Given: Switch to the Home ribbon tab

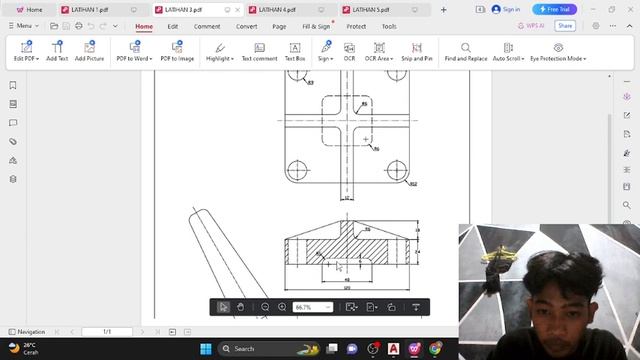Looking at the screenshot, I should click(x=144, y=27).
